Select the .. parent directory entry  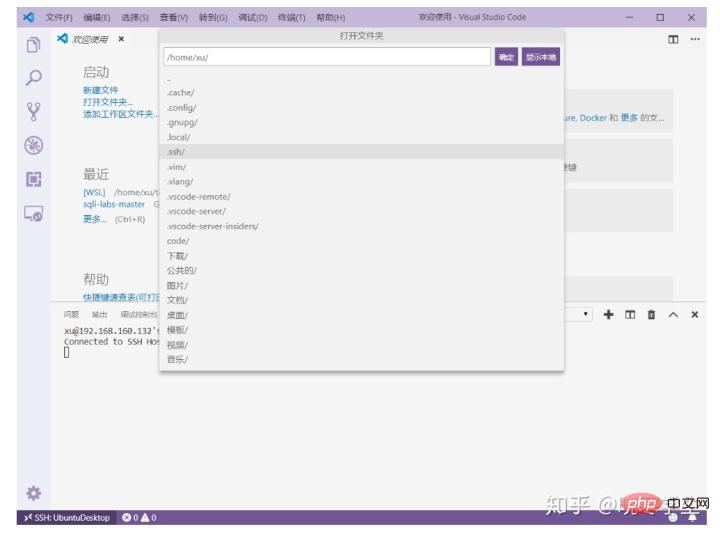tap(362, 79)
